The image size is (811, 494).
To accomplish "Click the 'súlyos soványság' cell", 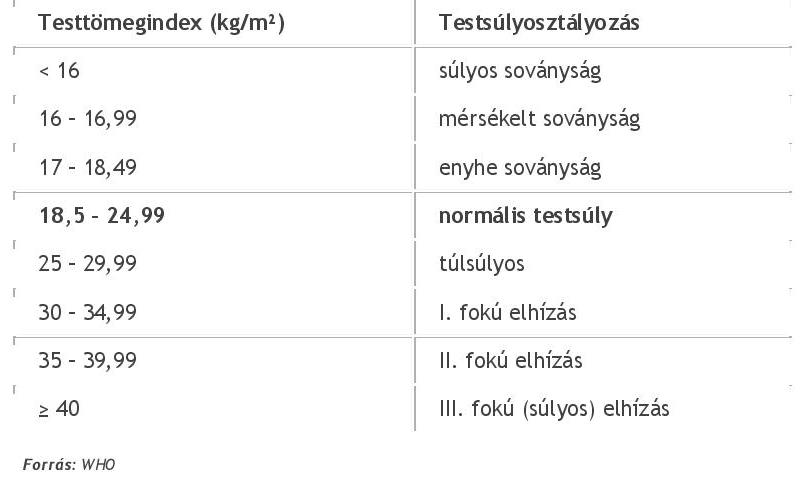I will pos(520,71).
